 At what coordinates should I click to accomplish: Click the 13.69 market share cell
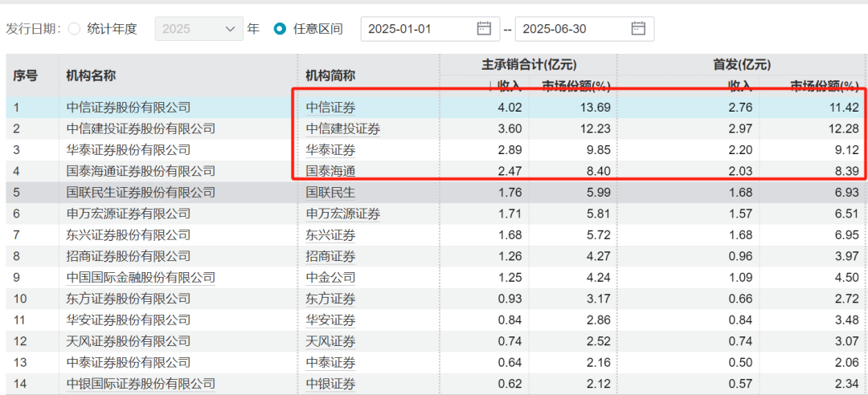click(x=596, y=108)
